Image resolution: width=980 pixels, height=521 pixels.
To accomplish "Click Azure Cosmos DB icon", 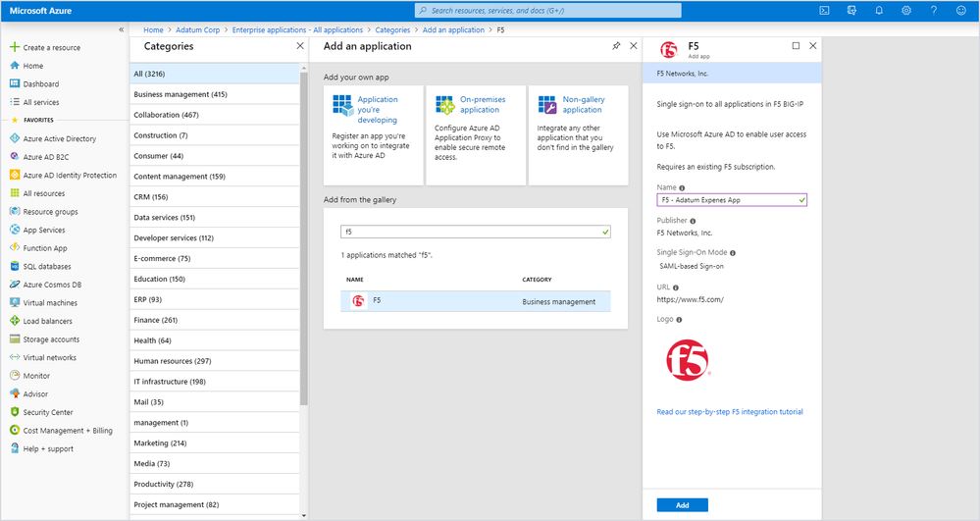I will coord(15,285).
